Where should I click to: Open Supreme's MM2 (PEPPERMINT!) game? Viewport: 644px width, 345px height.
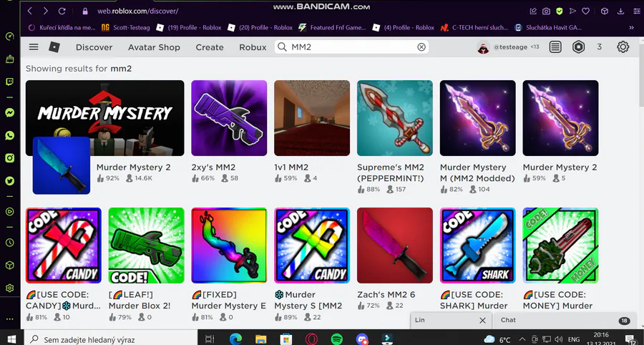tap(395, 118)
